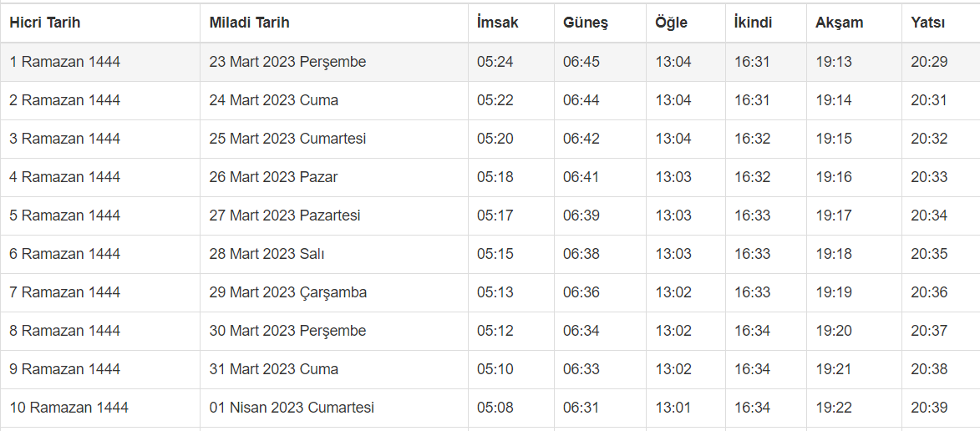This screenshot has height=431, width=980.
Task: Click the İmsak column header
Action: 498,23
